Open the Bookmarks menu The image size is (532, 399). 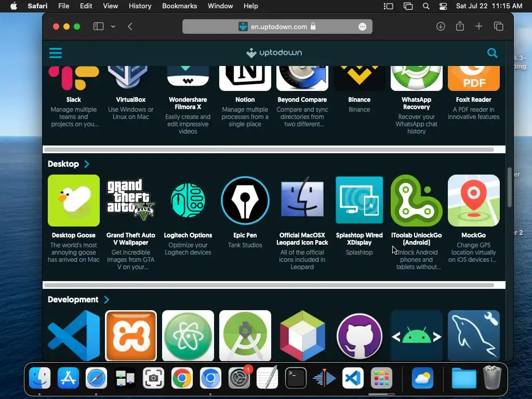point(179,6)
